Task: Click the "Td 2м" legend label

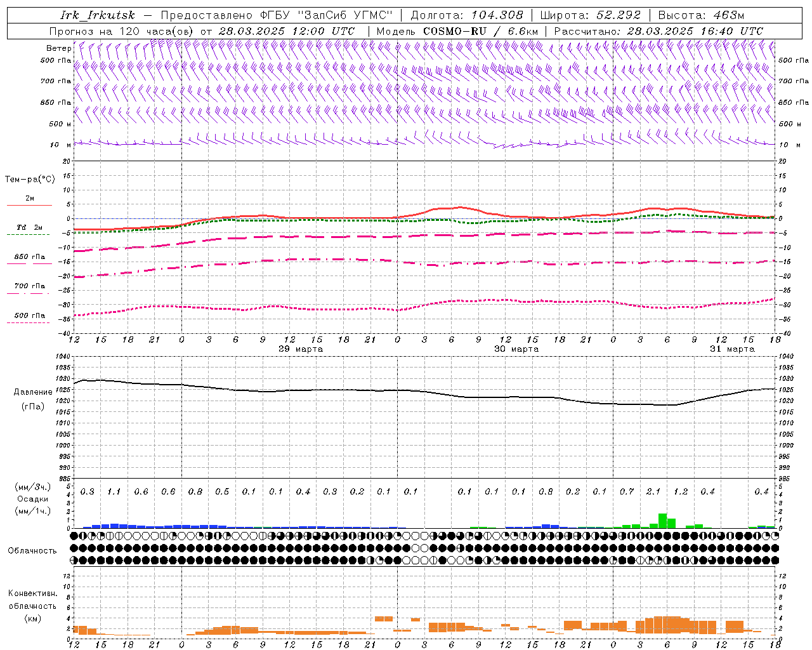Action: coord(29,227)
